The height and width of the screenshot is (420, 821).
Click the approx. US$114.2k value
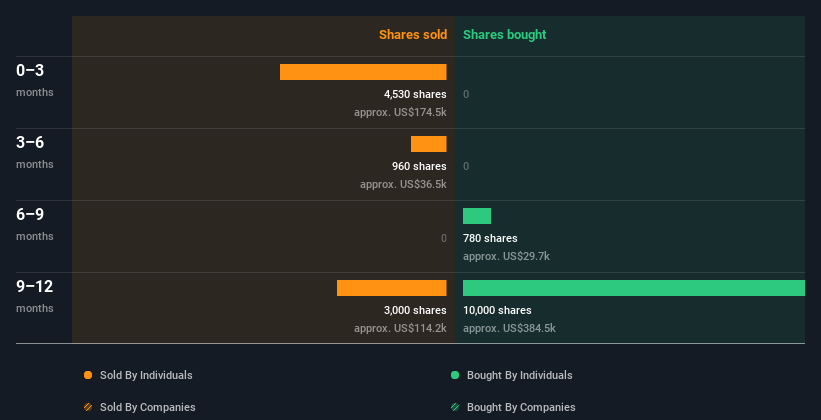click(400, 328)
